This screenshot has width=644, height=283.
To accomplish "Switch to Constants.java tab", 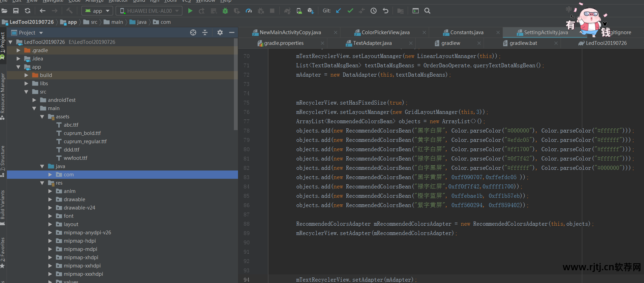I will (466, 32).
